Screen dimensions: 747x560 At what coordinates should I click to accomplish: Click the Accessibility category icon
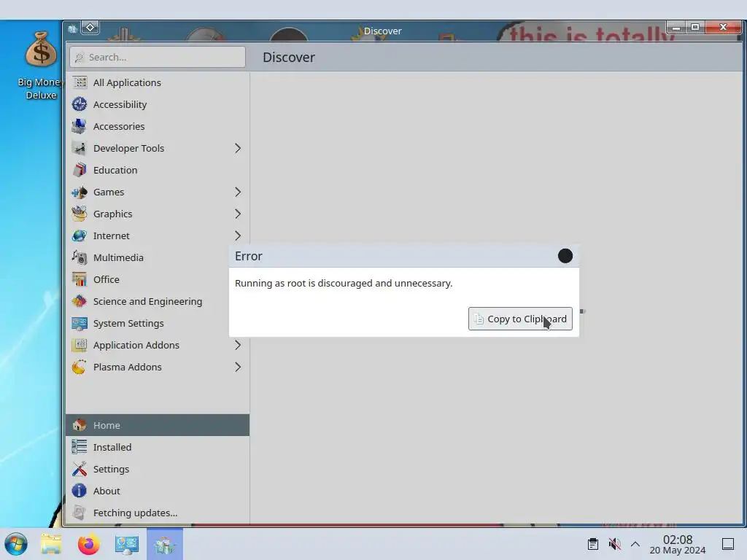tap(80, 104)
